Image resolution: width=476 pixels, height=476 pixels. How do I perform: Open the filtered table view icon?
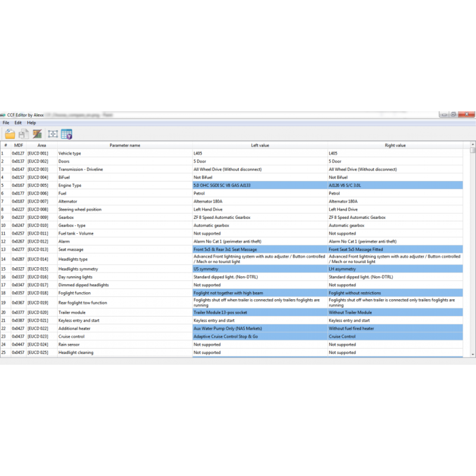click(67, 133)
